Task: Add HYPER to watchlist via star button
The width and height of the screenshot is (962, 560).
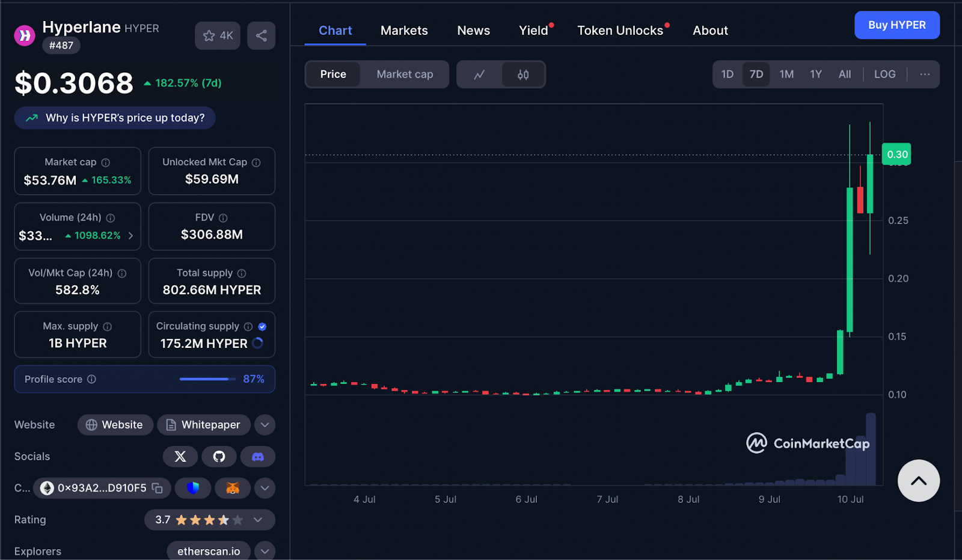Action: (x=218, y=35)
